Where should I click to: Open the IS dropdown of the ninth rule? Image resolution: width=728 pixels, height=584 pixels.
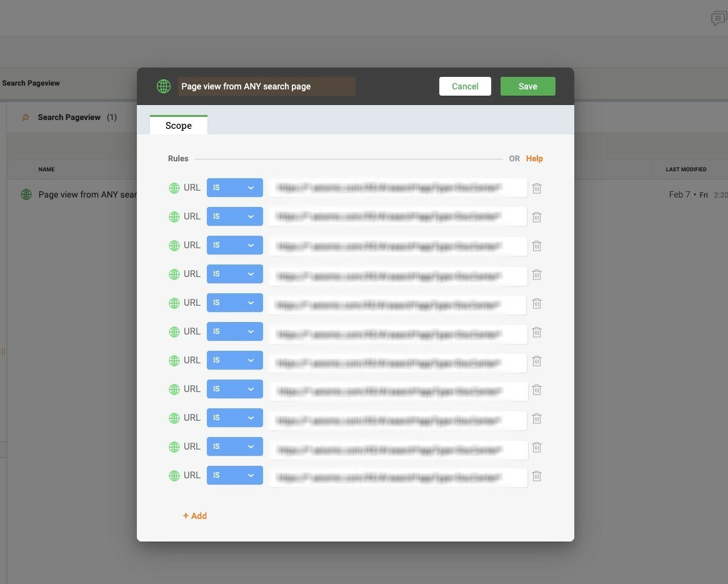234,418
